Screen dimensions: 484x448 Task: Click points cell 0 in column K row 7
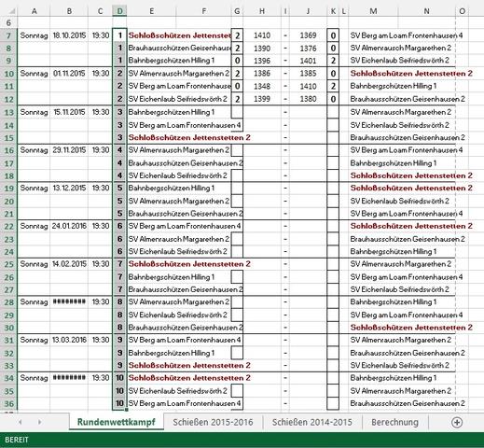click(x=333, y=35)
